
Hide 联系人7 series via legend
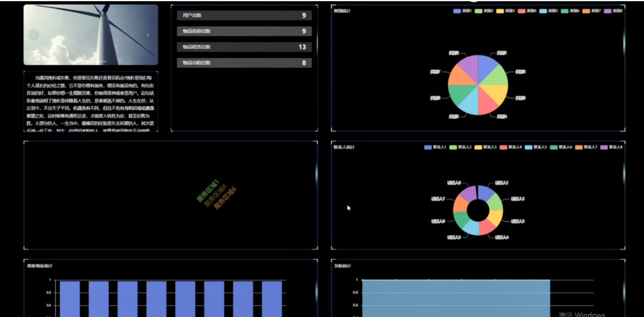[586, 147]
